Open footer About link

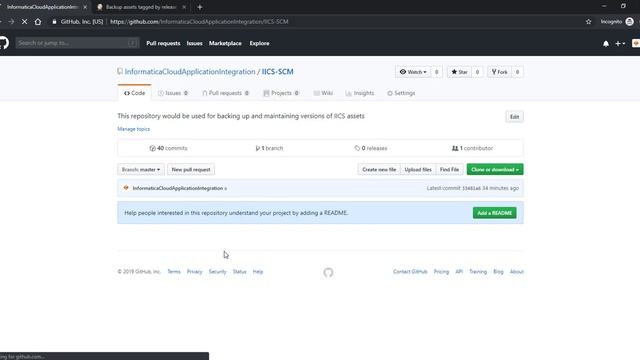click(516, 272)
